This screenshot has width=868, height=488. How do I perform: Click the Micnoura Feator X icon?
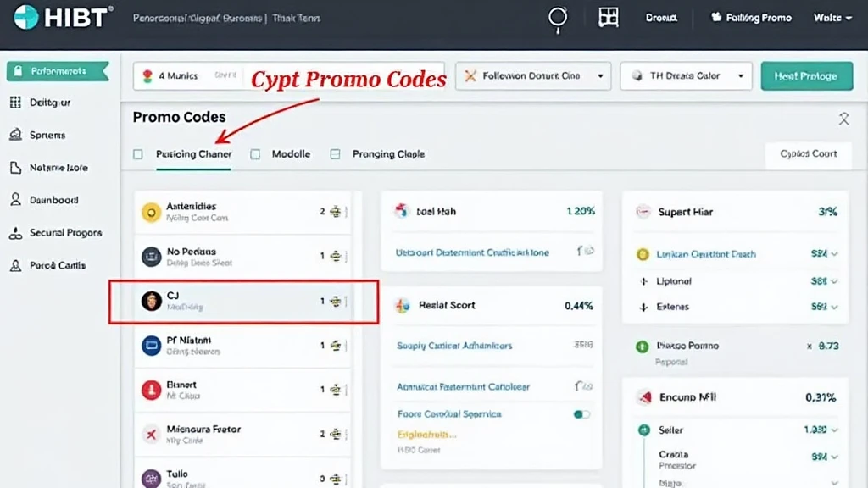click(151, 435)
